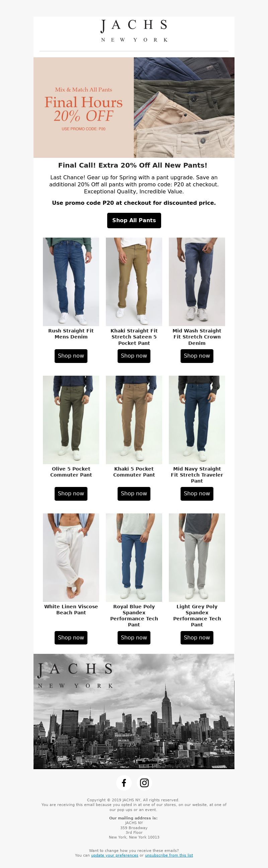Click the update your preferences link
Image resolution: width=268 pixels, height=868 pixels.
coord(115,855)
